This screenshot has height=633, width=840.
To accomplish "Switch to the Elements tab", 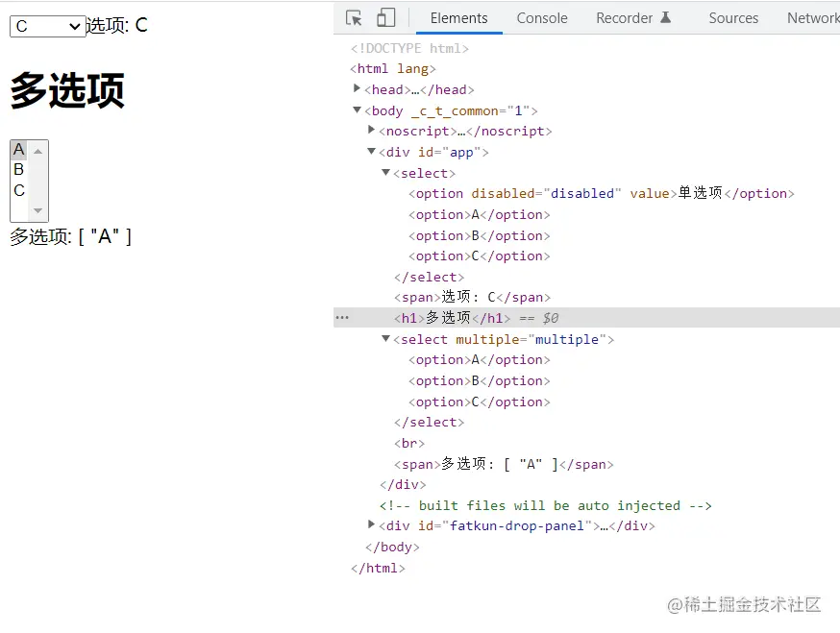I will [x=458, y=18].
